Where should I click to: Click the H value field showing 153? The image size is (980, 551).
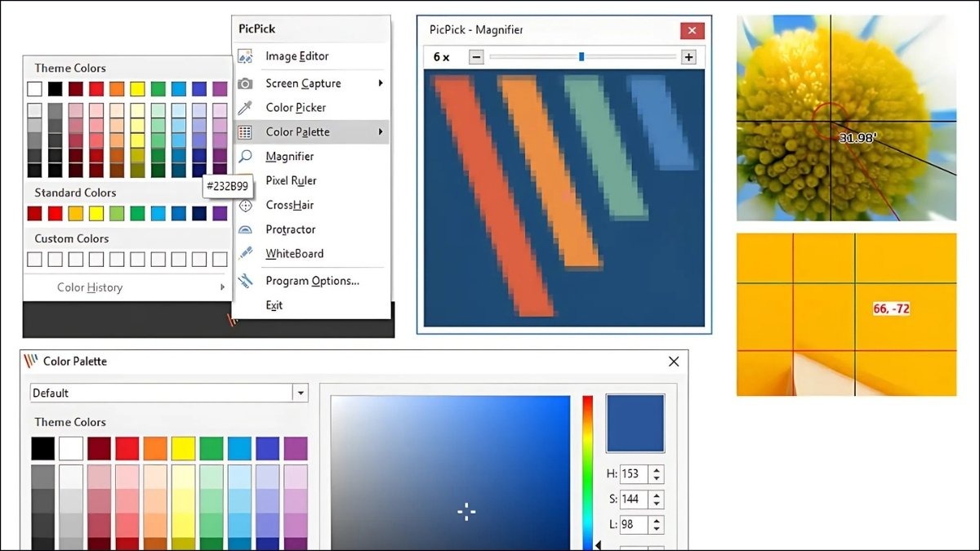pyautogui.click(x=635, y=473)
